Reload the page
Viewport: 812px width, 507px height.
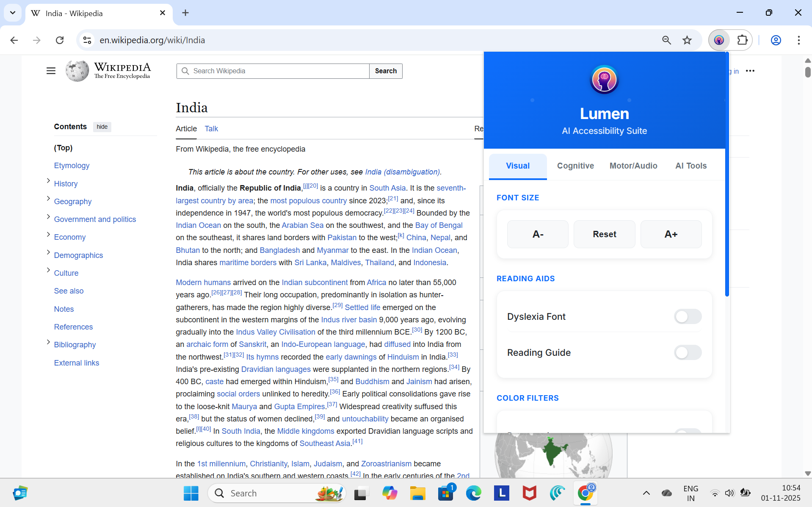coord(60,40)
